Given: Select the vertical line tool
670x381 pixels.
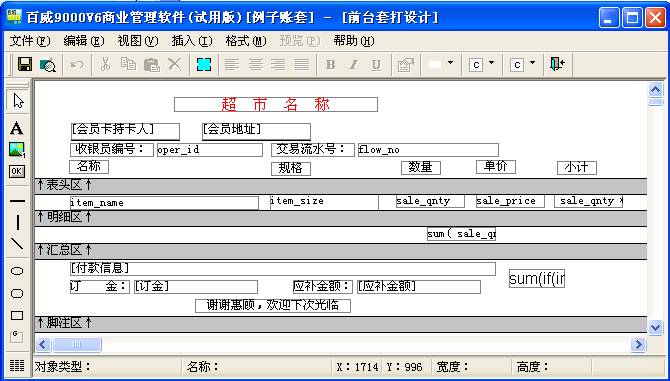Looking at the screenshot, I should click(17, 223).
